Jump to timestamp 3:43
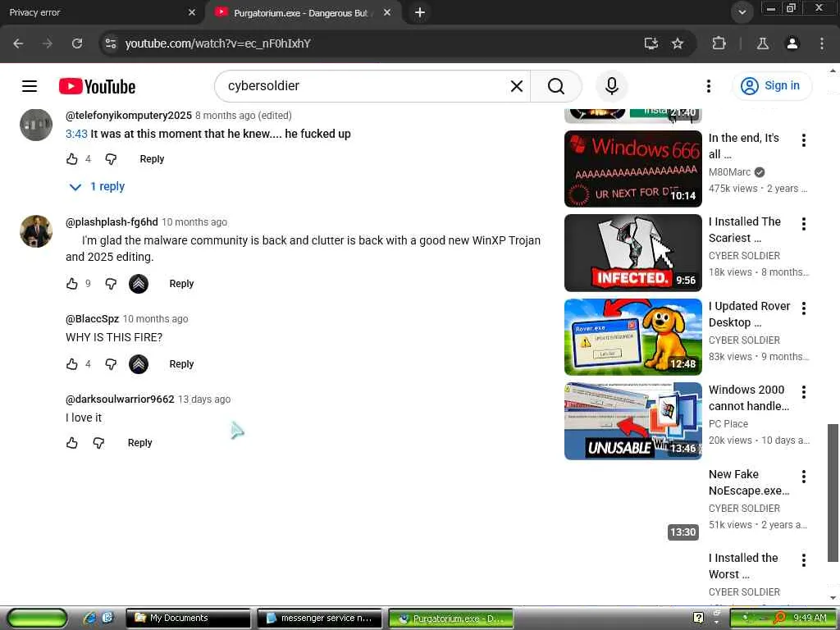The width and height of the screenshot is (840, 630). [76, 134]
